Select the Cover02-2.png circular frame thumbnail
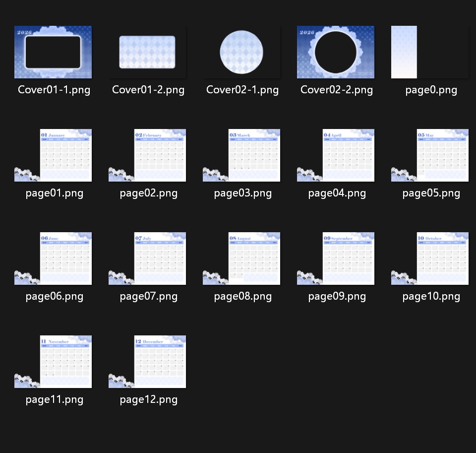The image size is (476, 453). [x=336, y=52]
